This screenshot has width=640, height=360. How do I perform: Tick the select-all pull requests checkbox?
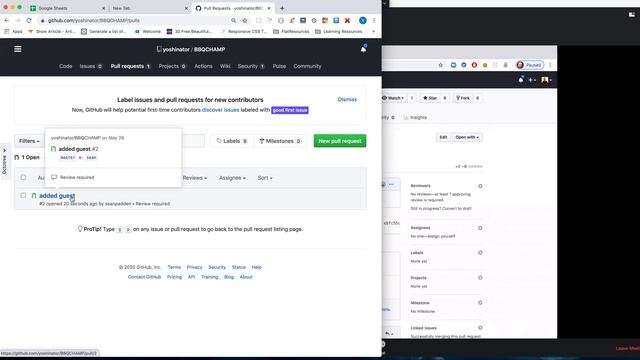pos(23,178)
